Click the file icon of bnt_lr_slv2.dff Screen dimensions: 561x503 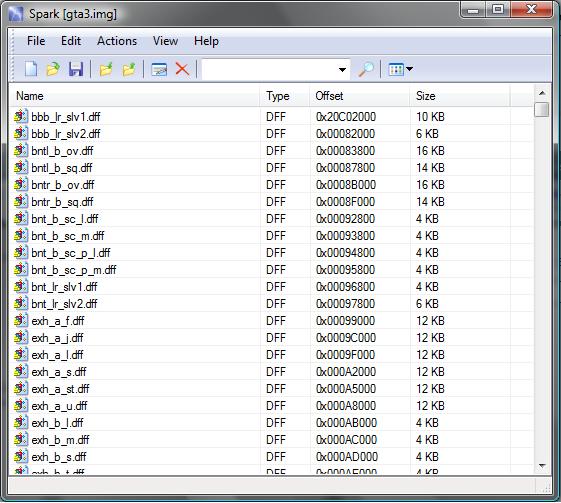pos(21,303)
